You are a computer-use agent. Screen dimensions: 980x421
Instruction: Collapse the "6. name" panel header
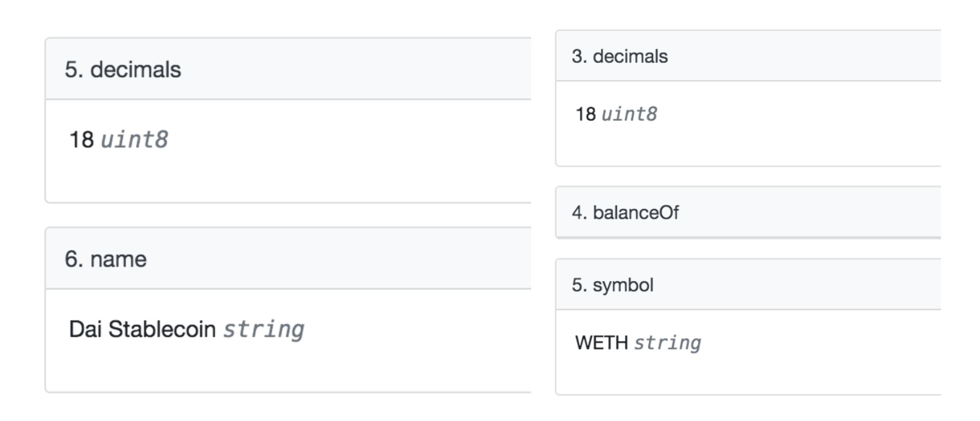(x=288, y=259)
